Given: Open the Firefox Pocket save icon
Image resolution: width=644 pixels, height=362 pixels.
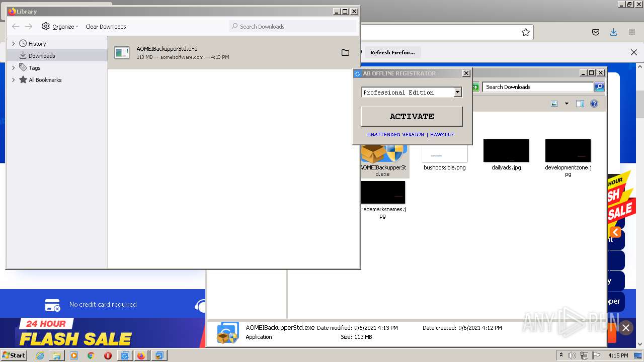Looking at the screenshot, I should point(596,32).
